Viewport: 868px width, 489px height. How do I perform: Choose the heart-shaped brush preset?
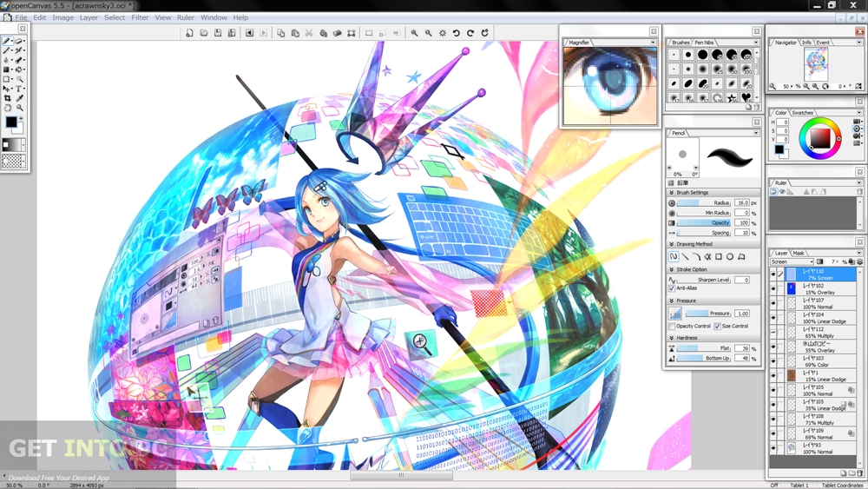point(746,97)
